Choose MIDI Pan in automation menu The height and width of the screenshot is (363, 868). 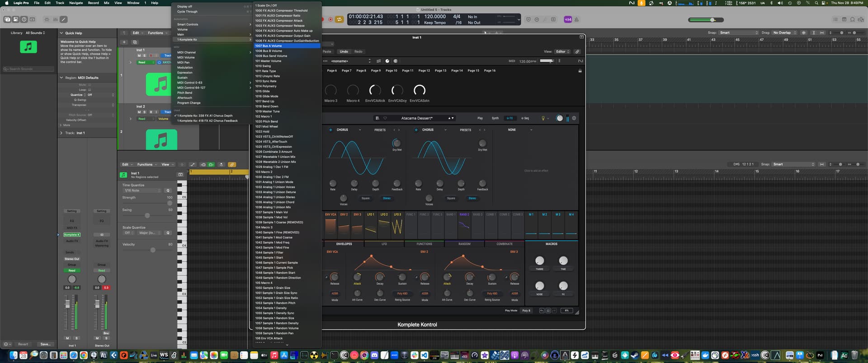pos(183,62)
